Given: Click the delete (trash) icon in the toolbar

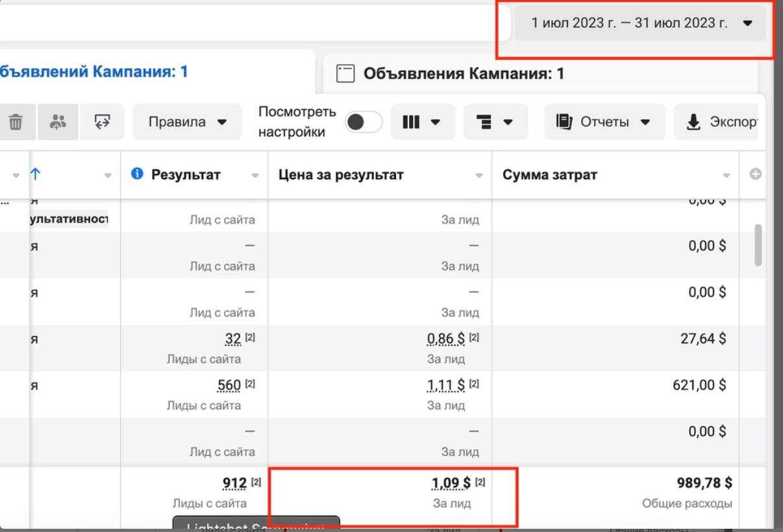Looking at the screenshot, I should (16, 121).
